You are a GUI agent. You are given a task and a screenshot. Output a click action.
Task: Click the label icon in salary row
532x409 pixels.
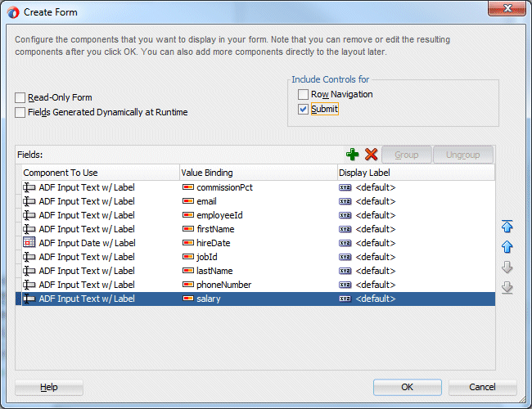point(345,299)
